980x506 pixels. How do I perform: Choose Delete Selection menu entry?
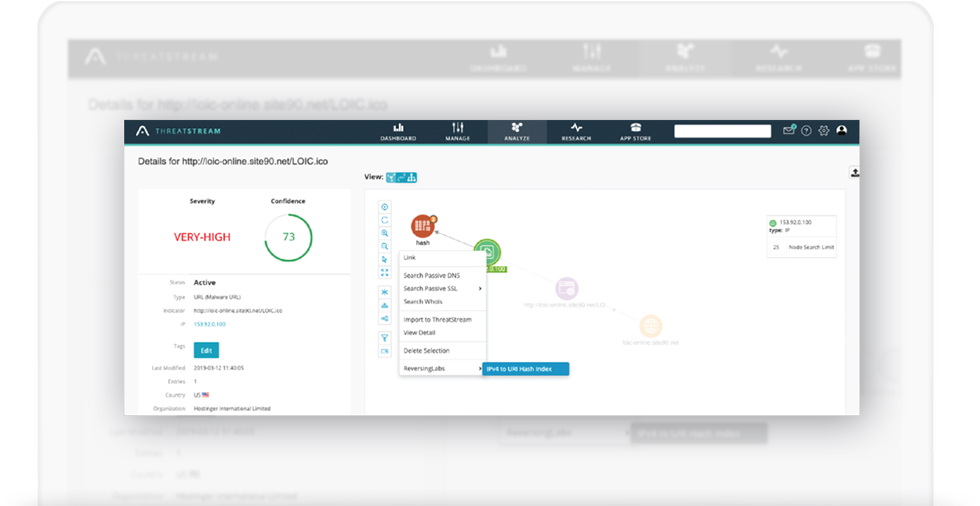coord(442,351)
